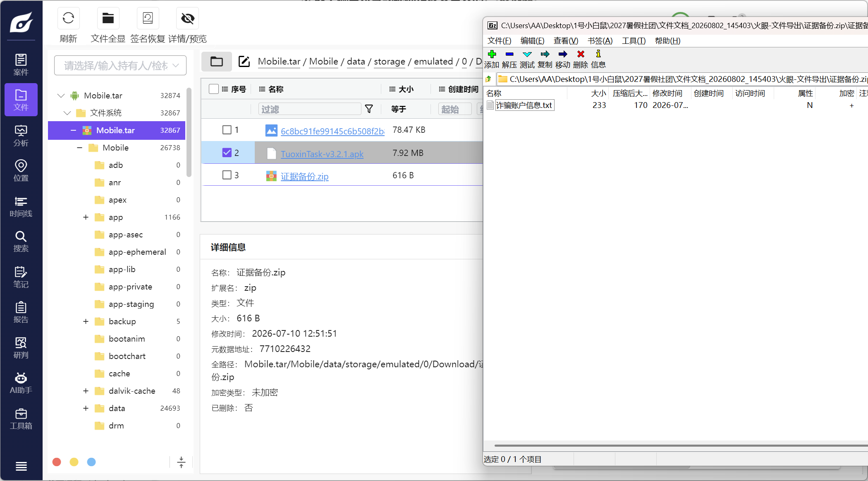Open the 工具(T) menu in 7-Zip
868x481 pixels.
tap(634, 41)
